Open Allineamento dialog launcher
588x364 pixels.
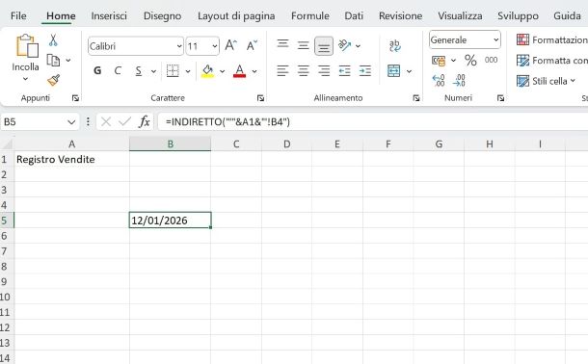pos(415,98)
